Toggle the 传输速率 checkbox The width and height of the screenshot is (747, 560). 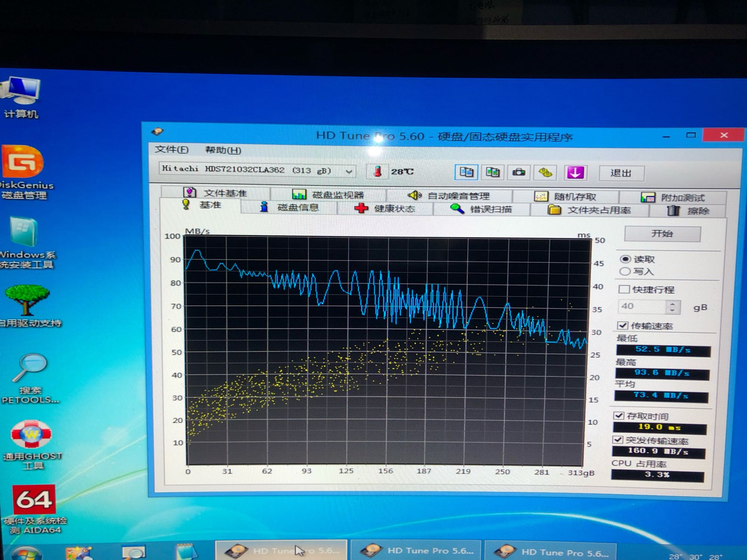coord(623,326)
